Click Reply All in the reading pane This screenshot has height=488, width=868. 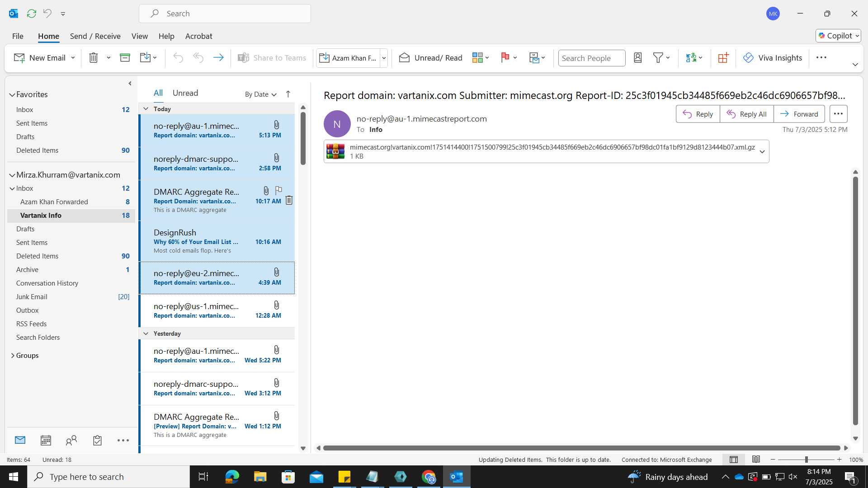click(747, 114)
